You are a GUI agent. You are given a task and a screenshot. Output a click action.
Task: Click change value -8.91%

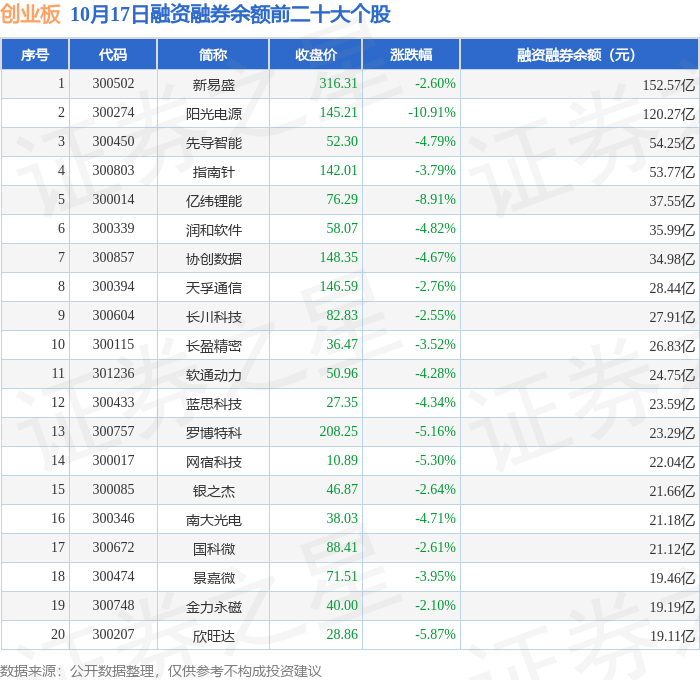[435, 199]
